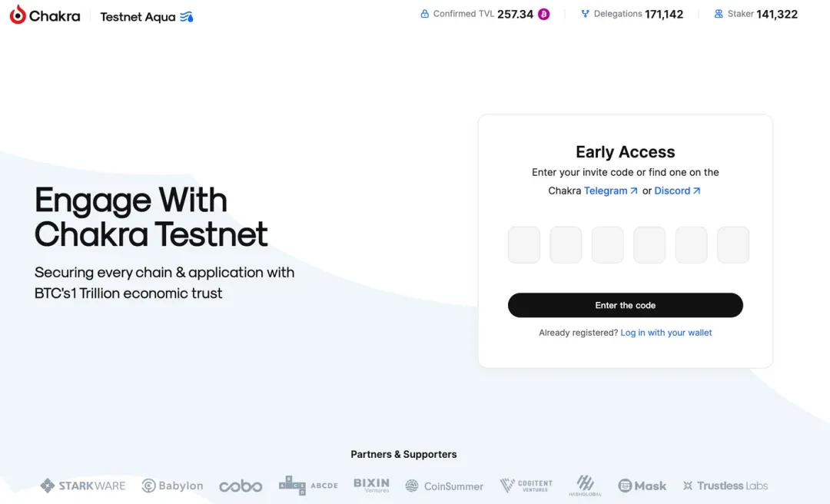Viewport: 830px width, 504px height.
Task: Click the ABCDE partner logo
Action: pyautogui.click(x=308, y=486)
